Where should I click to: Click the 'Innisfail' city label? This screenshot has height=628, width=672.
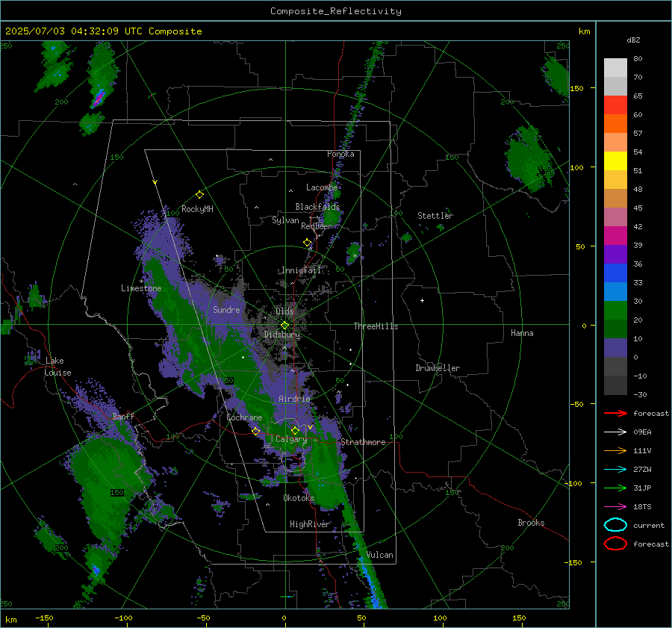click(x=301, y=270)
